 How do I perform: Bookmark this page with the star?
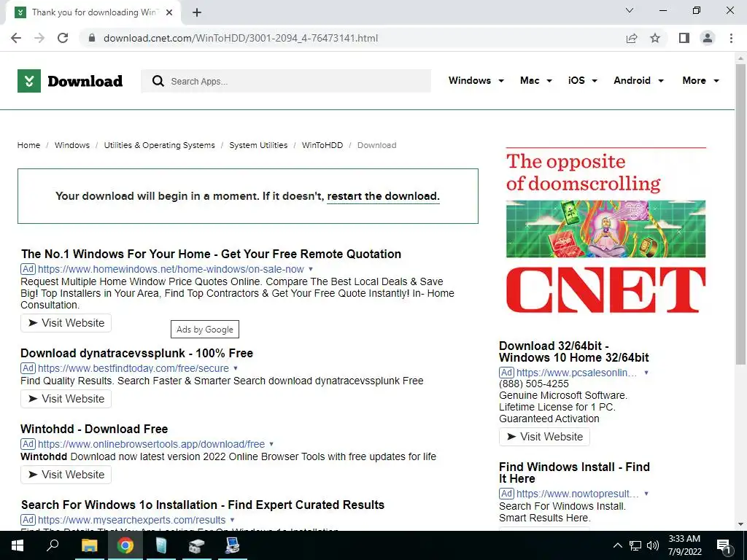(655, 38)
